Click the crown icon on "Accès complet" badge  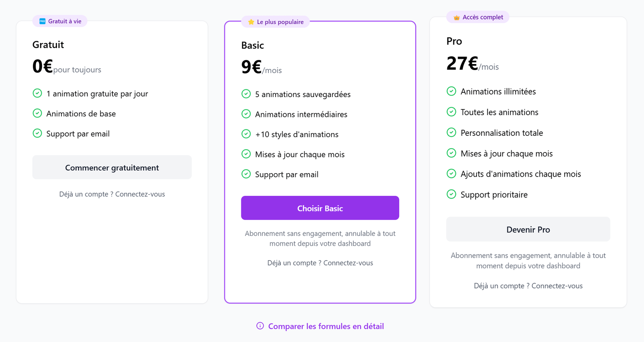[456, 17]
